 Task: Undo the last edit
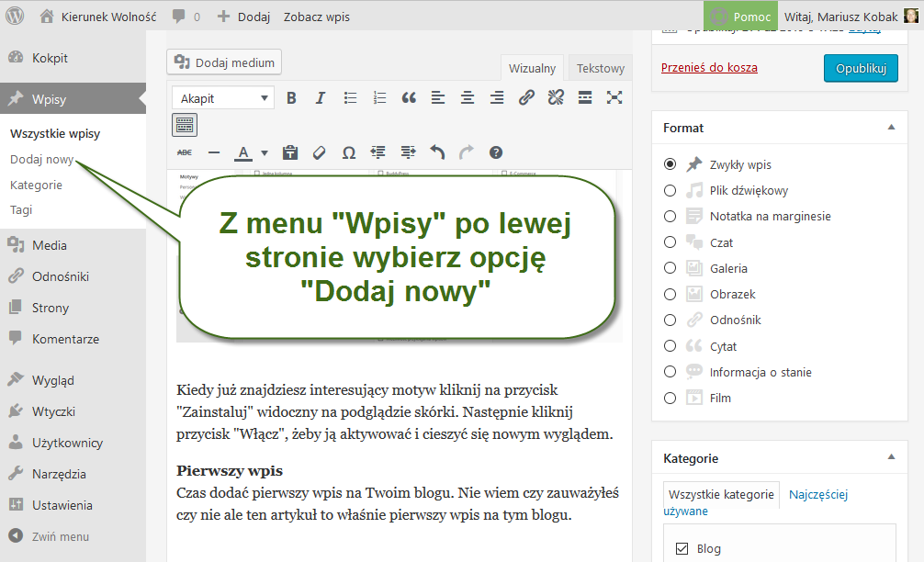[437, 152]
